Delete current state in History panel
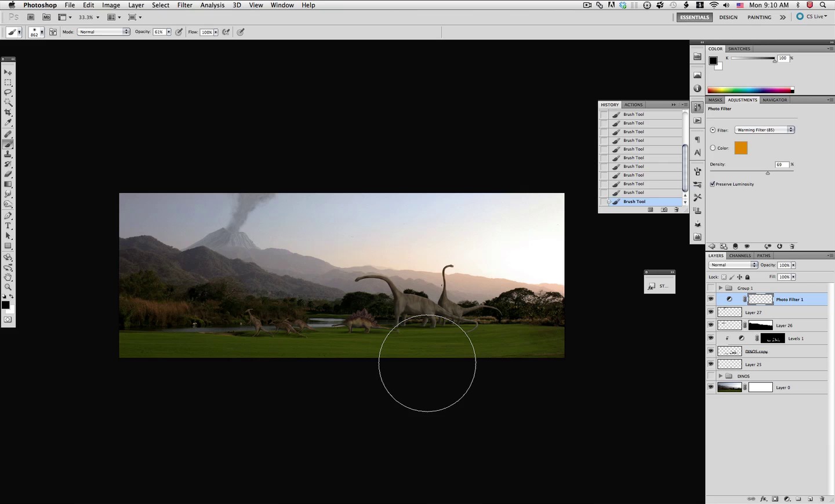This screenshot has width=835, height=504. [x=676, y=210]
